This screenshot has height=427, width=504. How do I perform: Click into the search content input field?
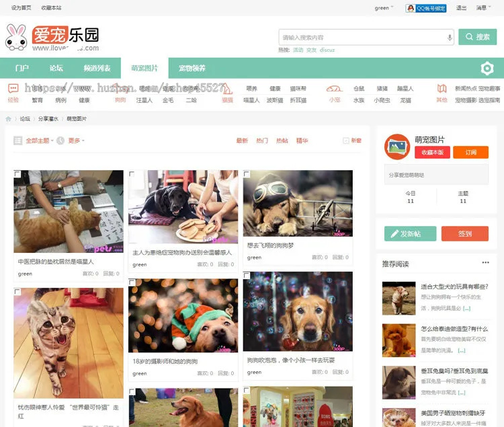(x=363, y=38)
